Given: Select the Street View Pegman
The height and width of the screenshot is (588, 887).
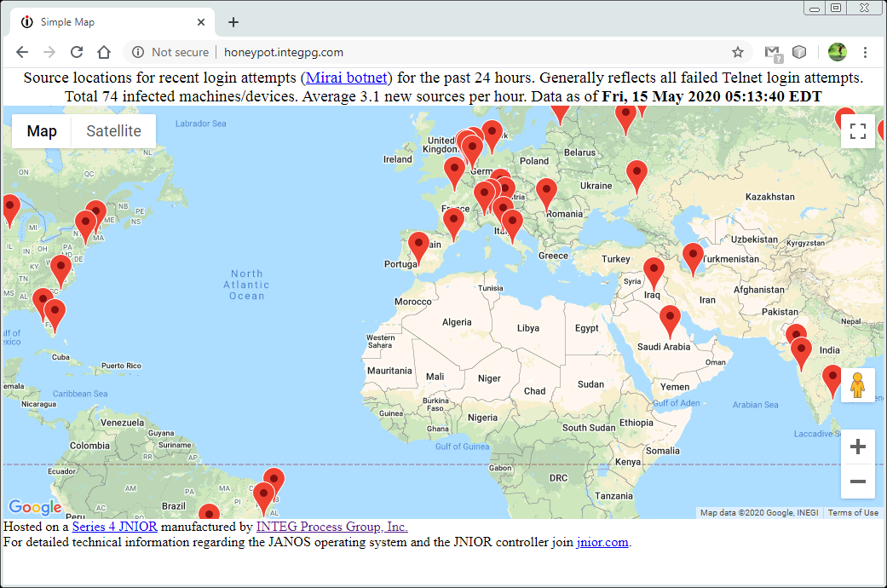Looking at the screenshot, I should 857,385.
